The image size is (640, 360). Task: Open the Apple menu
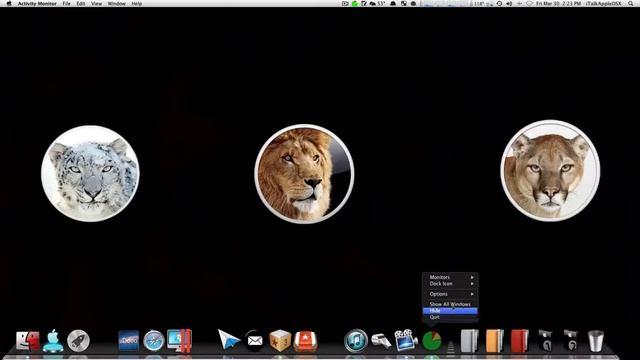(9, 3)
